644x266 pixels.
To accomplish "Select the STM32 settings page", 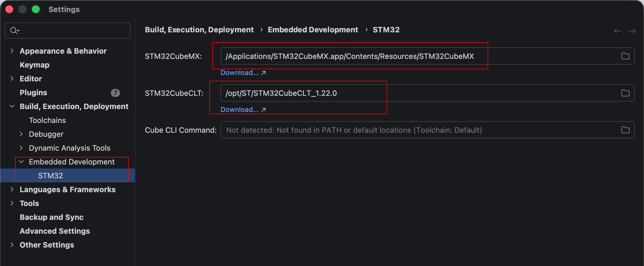I will pyautogui.click(x=68, y=175).
